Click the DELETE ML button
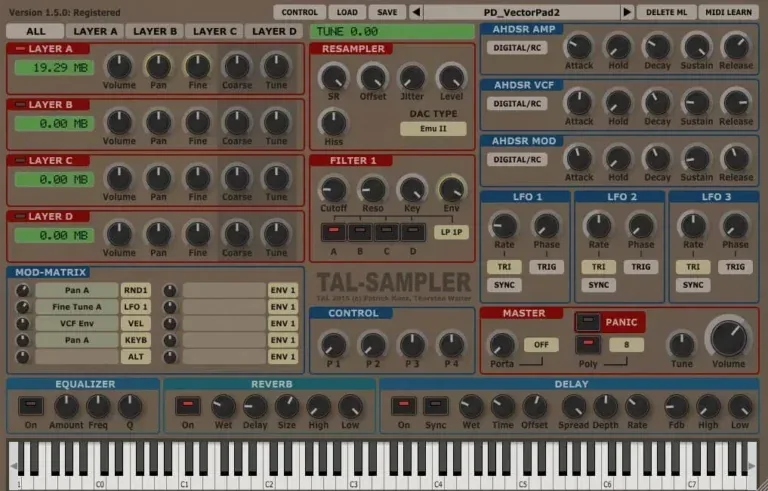Viewport: 768px width, 491px height. pos(666,12)
